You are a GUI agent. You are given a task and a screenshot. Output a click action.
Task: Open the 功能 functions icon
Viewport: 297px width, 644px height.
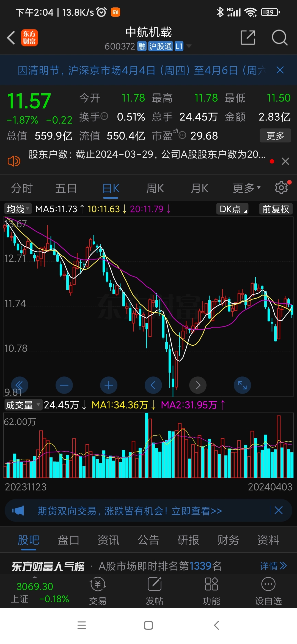211,591
